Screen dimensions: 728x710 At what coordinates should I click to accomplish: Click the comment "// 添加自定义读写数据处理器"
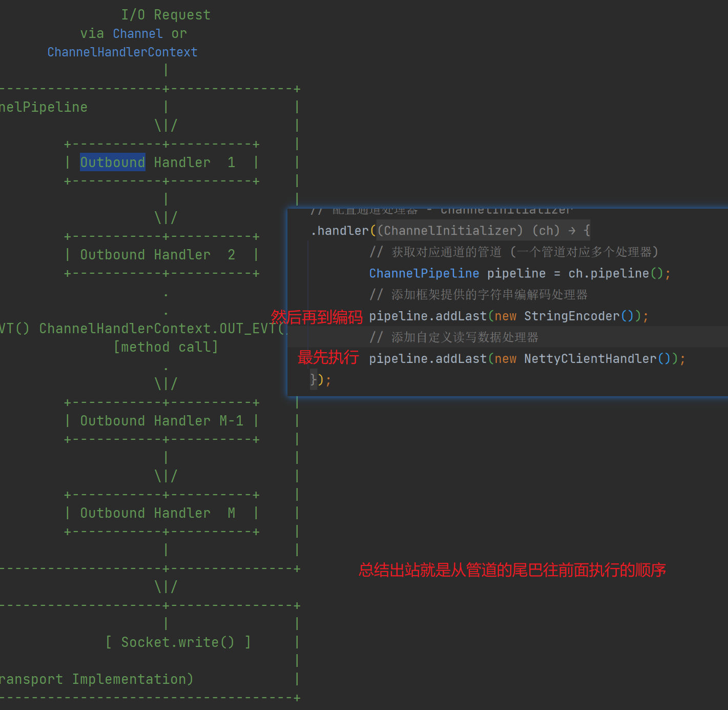(454, 337)
